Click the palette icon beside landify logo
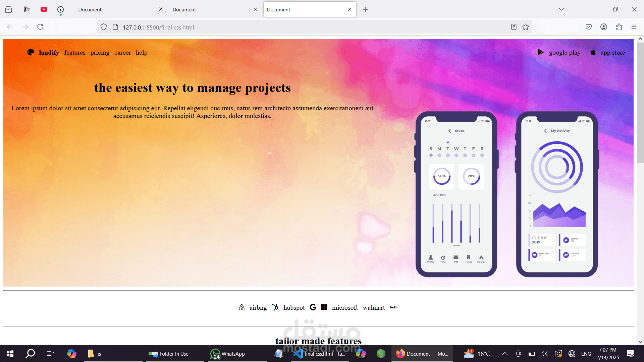644x362 pixels. (x=31, y=52)
